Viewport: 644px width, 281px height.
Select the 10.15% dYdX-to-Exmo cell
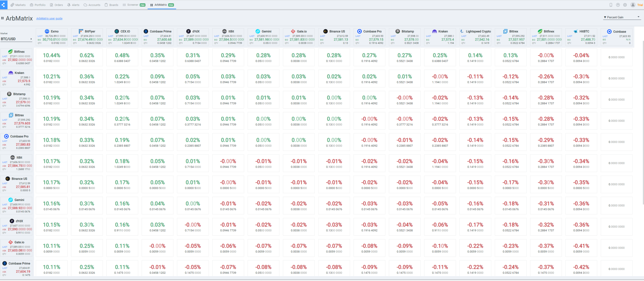point(52,227)
